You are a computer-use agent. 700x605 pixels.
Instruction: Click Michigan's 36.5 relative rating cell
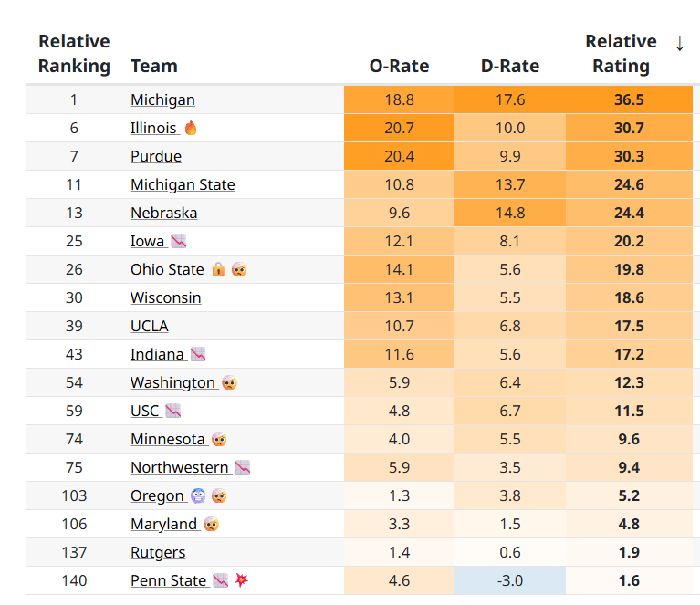click(629, 99)
